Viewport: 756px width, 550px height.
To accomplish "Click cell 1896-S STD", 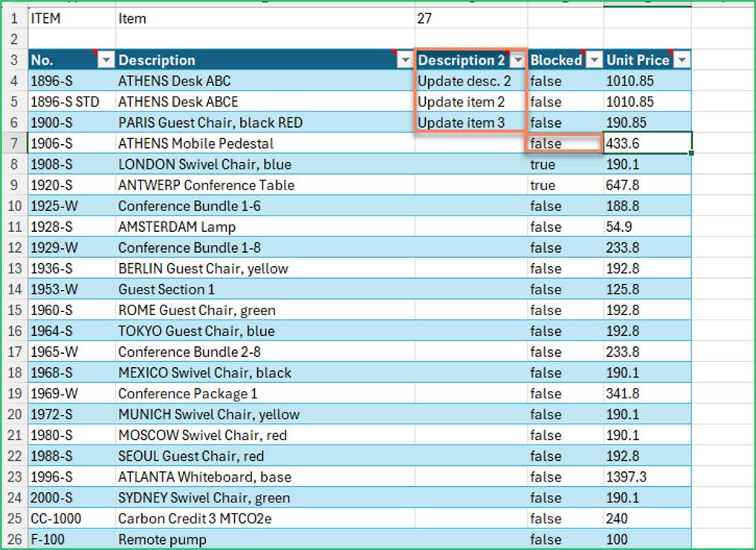I will pyautogui.click(x=72, y=102).
